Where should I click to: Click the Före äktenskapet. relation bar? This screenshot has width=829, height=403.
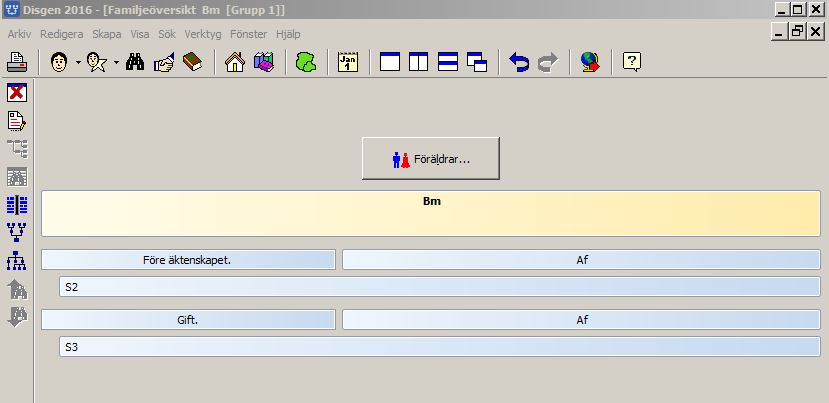[x=188, y=260]
